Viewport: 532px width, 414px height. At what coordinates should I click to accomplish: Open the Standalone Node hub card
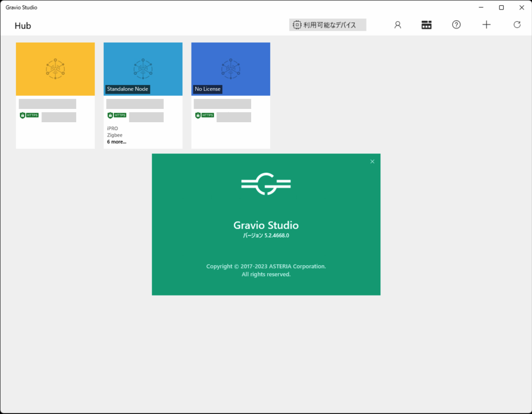click(x=143, y=95)
